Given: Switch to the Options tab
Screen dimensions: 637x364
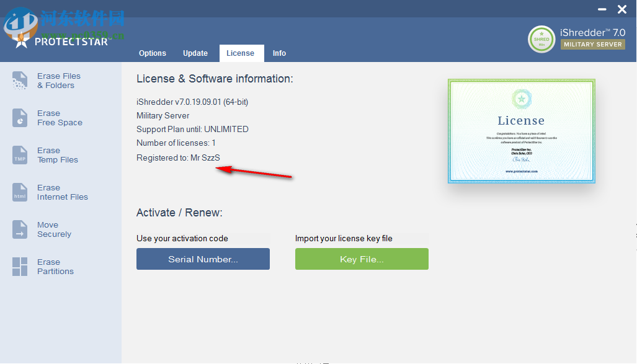Looking at the screenshot, I should coord(153,53).
